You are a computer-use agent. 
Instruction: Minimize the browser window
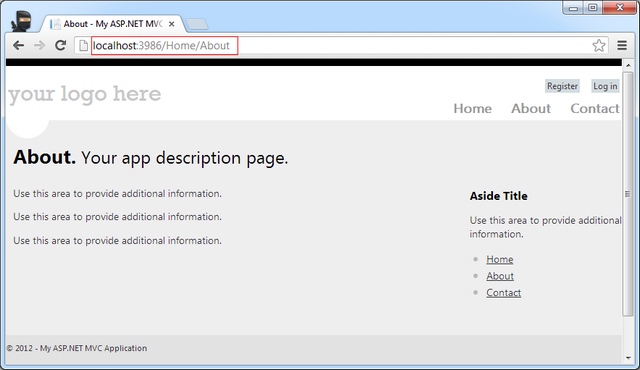573,8
